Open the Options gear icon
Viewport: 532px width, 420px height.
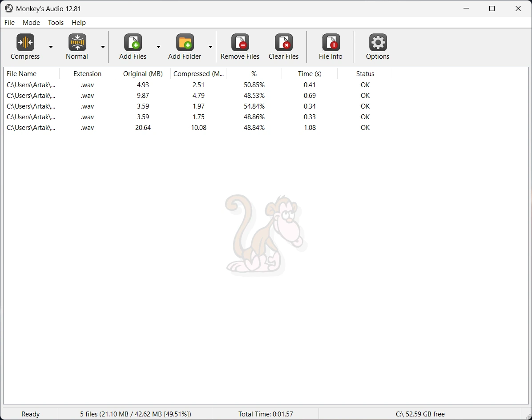pos(378,42)
